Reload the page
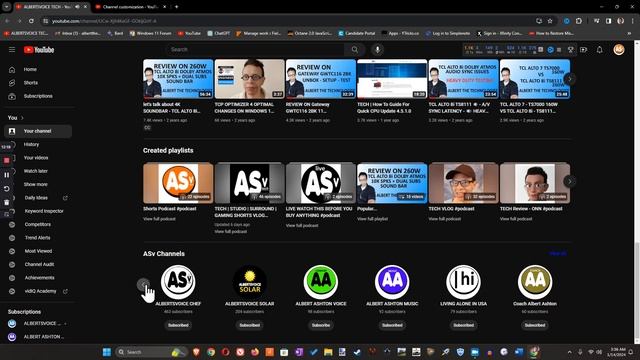Image resolution: width=640 pixels, height=360 pixels. point(31,21)
